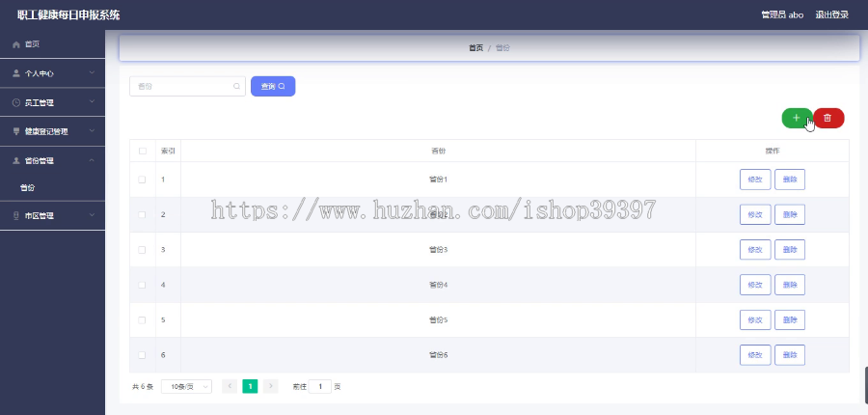Check the checkbox for row 3
The height and width of the screenshot is (415, 868).
click(143, 250)
